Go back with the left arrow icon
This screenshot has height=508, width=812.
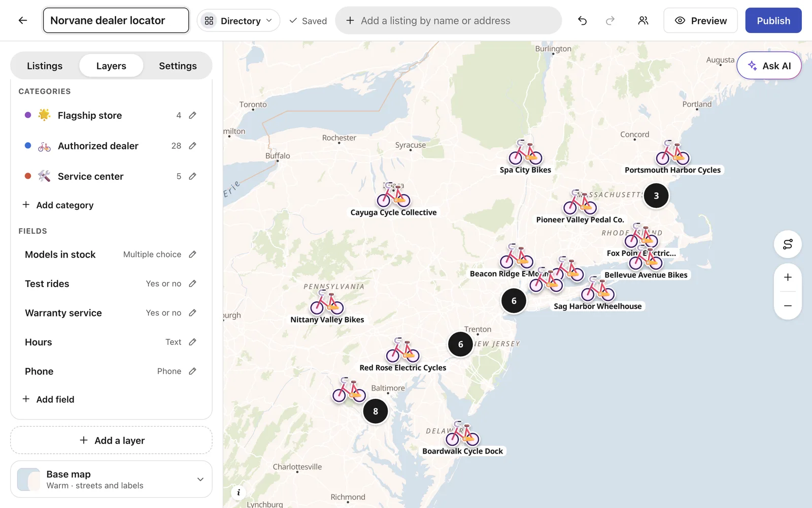click(x=23, y=20)
